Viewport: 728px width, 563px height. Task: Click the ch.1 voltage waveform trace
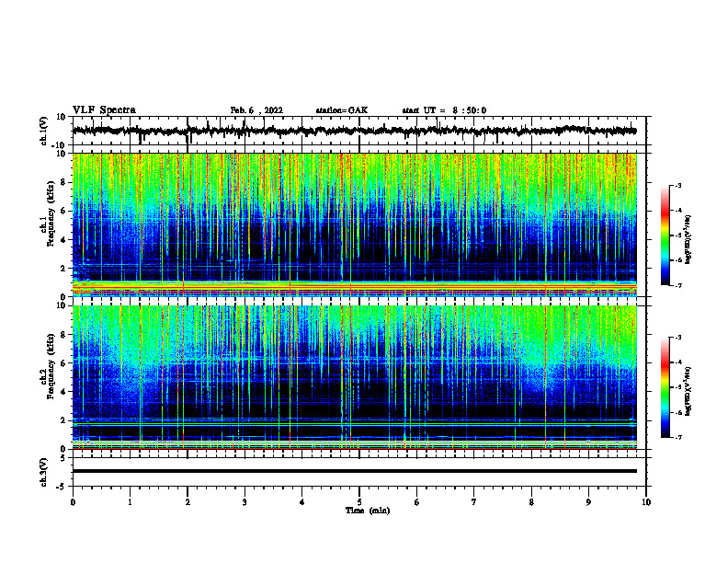(354, 131)
